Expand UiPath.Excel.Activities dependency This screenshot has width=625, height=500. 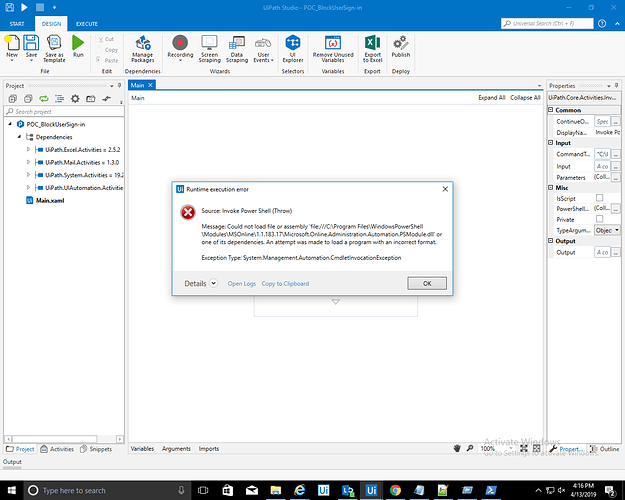point(28,150)
